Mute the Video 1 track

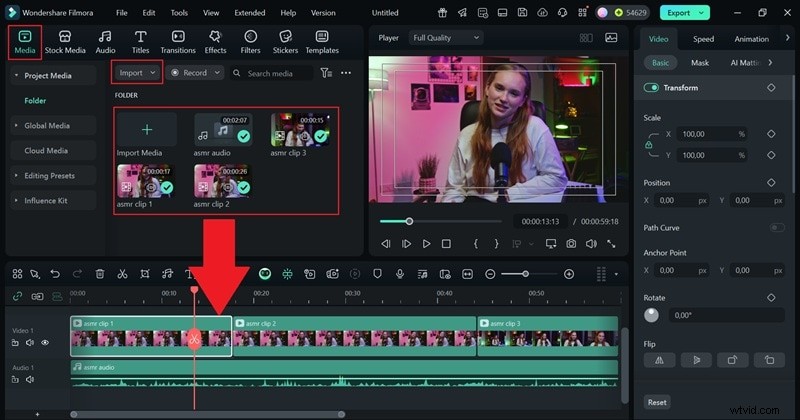30,343
